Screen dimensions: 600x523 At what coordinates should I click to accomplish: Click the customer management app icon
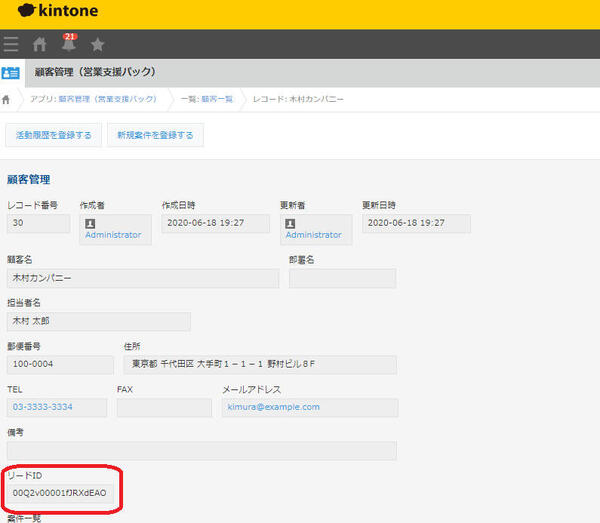pos(10,73)
